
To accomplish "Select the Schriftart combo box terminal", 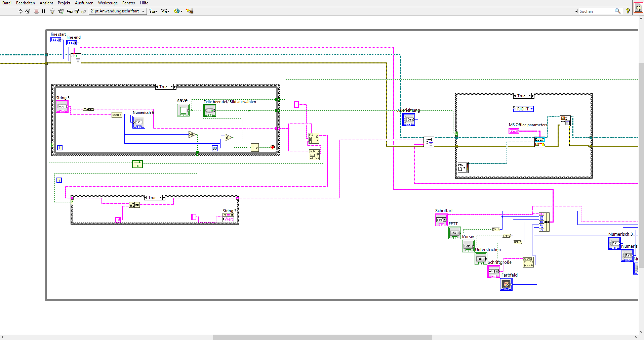I will pos(441,220).
